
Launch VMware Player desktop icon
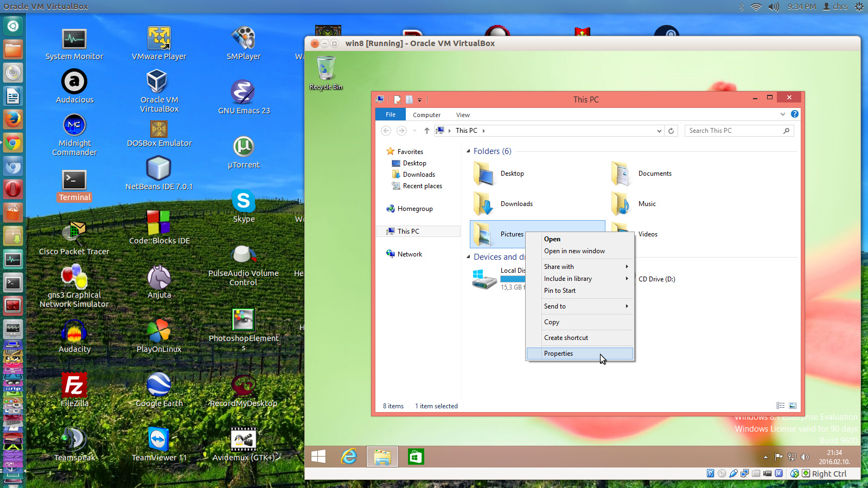(159, 44)
